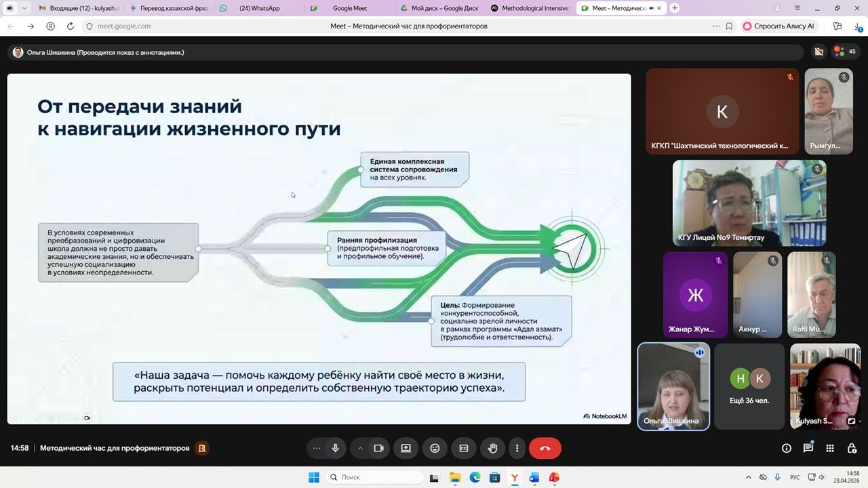
Task: Click the Спросить Алису AI button
Action: pyautogui.click(x=778, y=26)
